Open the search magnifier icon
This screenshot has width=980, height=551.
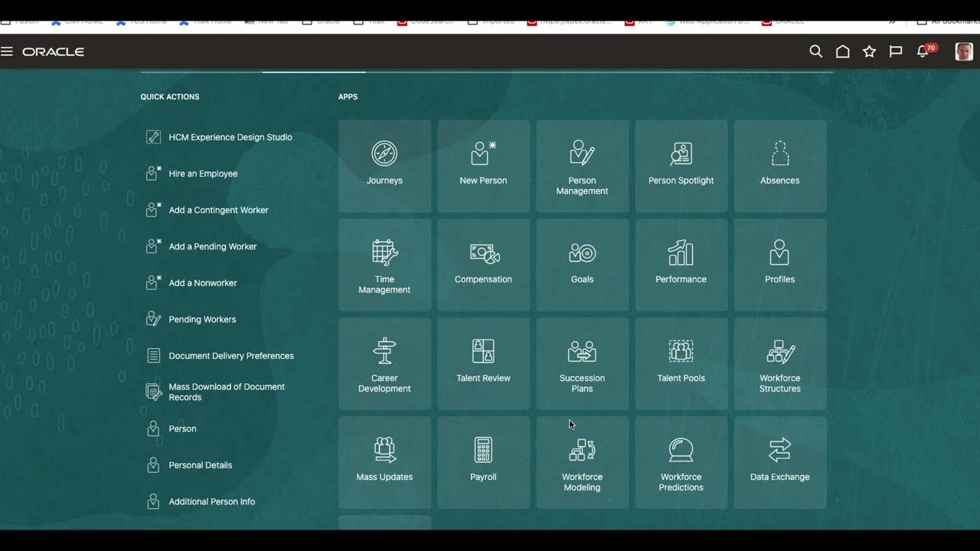tap(816, 51)
